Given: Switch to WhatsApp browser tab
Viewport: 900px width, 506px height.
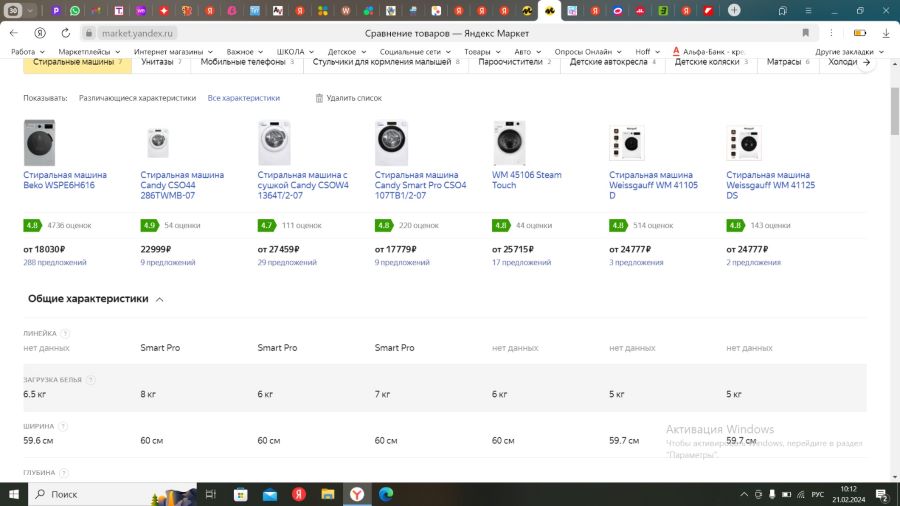Looking at the screenshot, I should 75,10.
